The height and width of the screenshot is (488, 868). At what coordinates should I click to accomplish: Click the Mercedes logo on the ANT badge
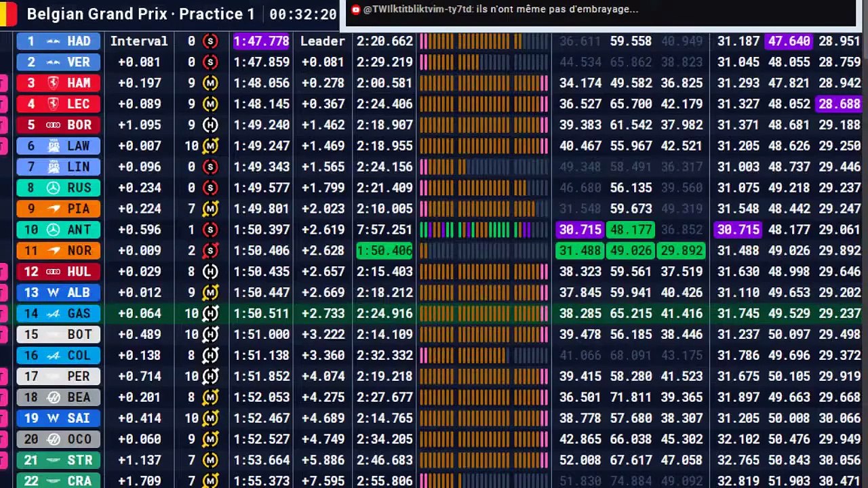[x=53, y=230]
